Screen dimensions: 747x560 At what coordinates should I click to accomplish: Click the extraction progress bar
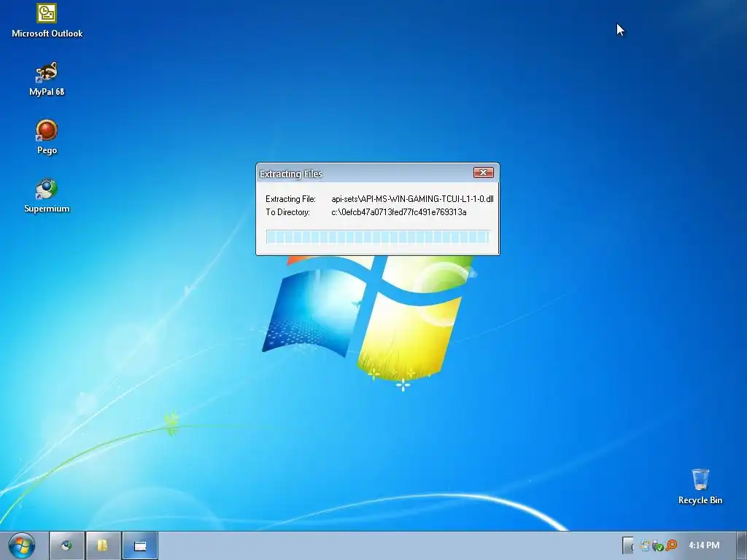378,237
